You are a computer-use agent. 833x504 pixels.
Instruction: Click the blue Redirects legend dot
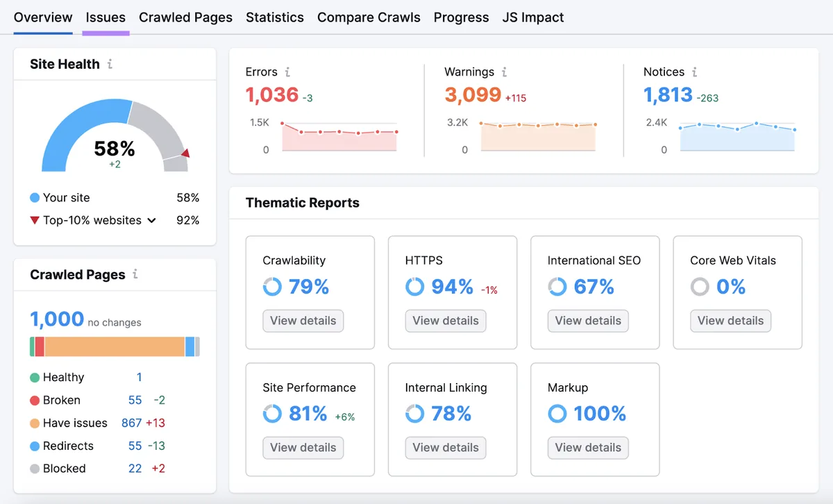35,446
